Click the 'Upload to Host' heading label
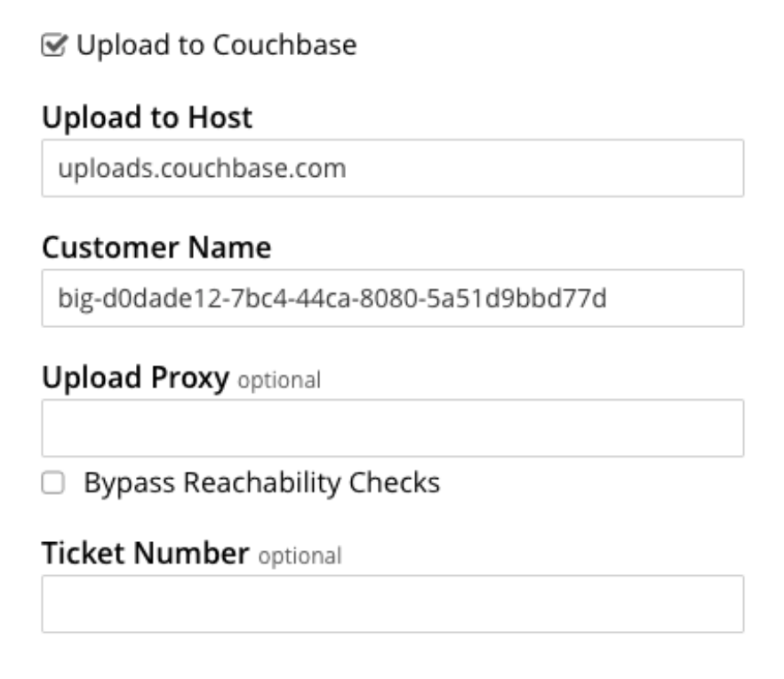The height and width of the screenshot is (679, 784). (147, 117)
